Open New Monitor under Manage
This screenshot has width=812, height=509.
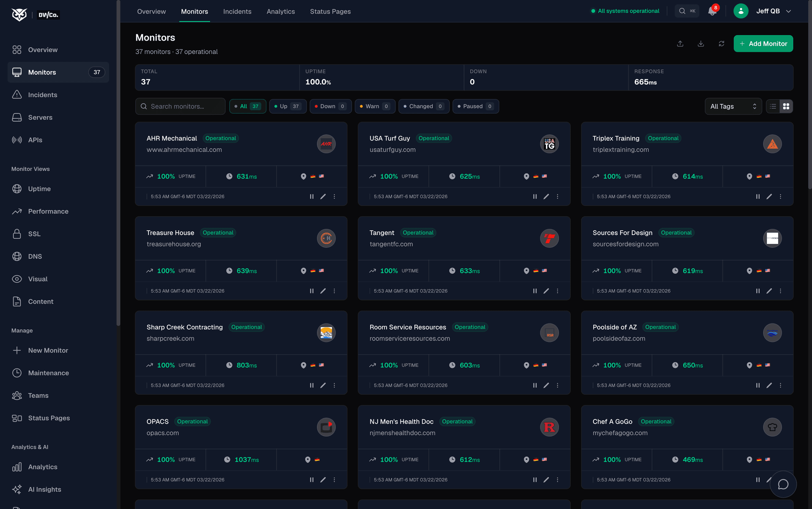tap(48, 350)
